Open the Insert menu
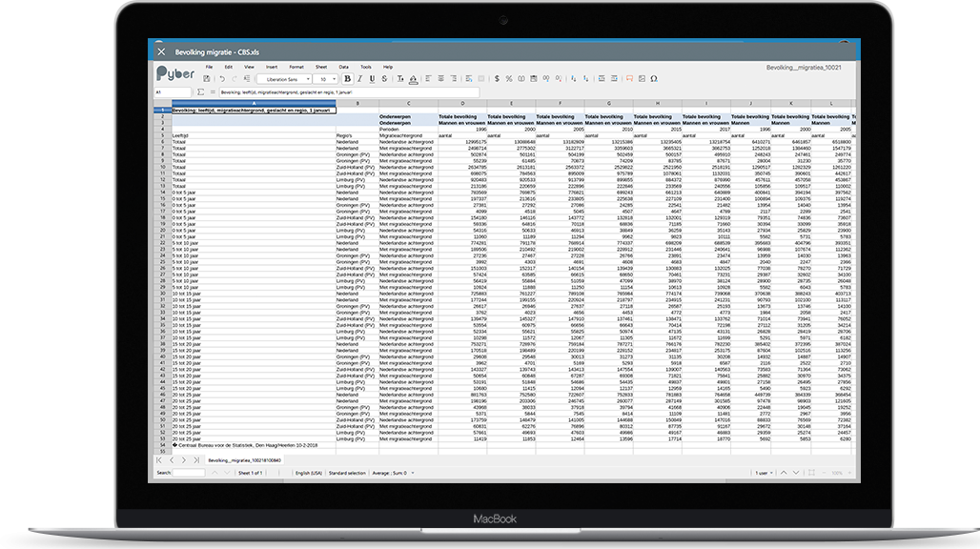Screen dimensions: 980x549 pyautogui.click(x=272, y=67)
